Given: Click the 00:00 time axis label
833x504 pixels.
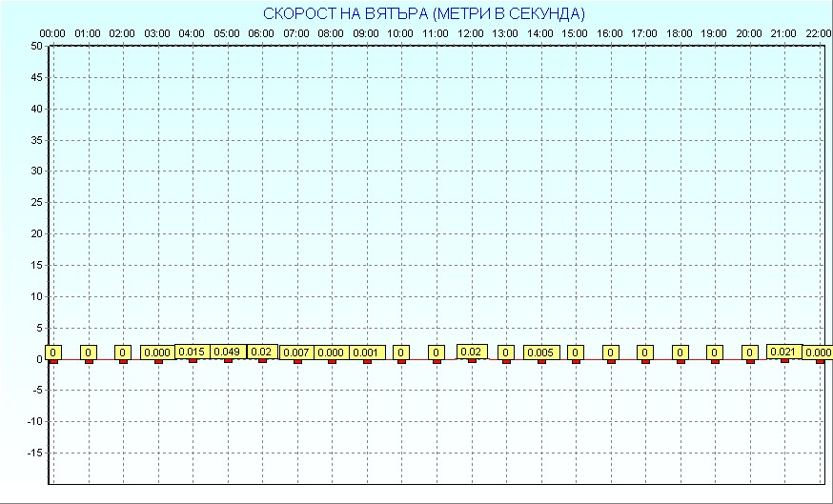Looking at the screenshot, I should click(52, 33).
